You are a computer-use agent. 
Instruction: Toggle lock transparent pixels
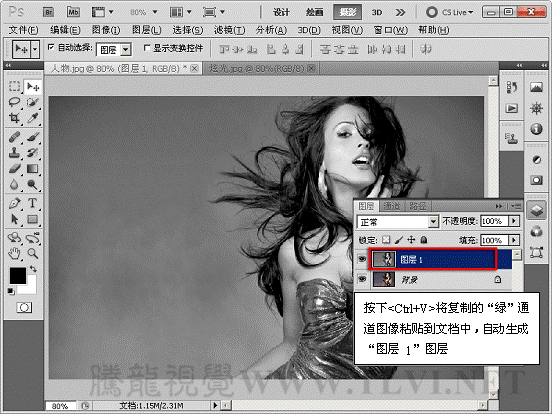click(386, 240)
